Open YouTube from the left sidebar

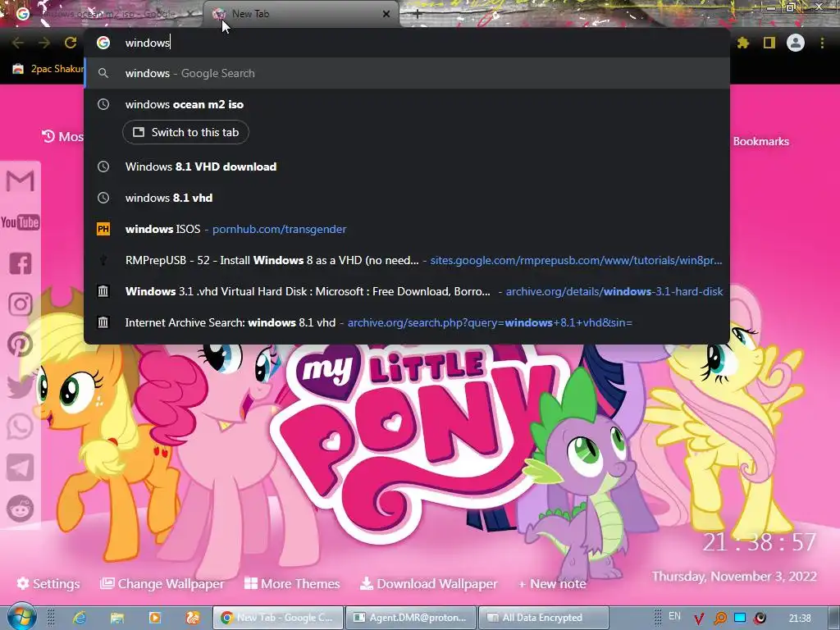pyautogui.click(x=20, y=222)
